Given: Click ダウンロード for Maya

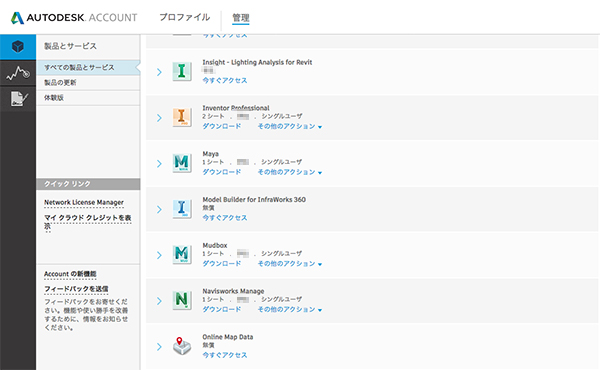Looking at the screenshot, I should click(222, 172).
